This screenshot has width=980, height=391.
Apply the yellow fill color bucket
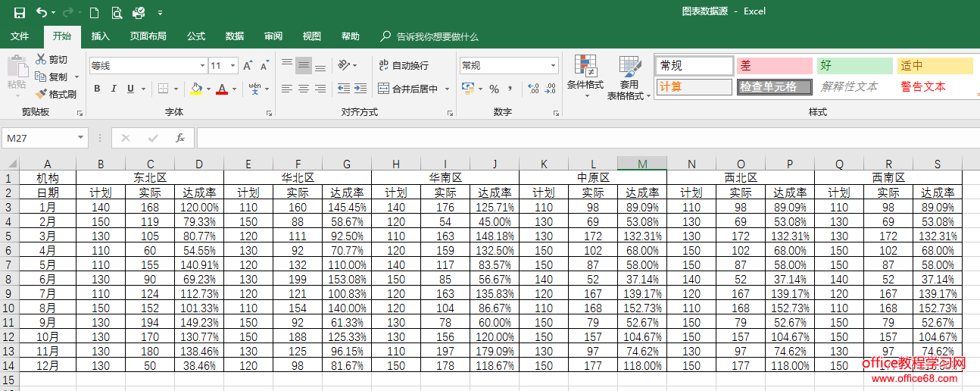(196, 89)
